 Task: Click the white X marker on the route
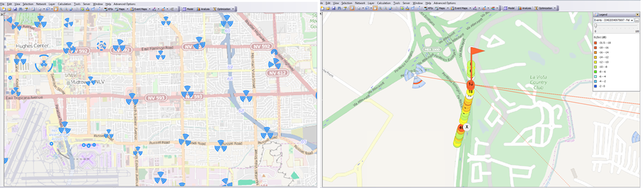[467, 126]
